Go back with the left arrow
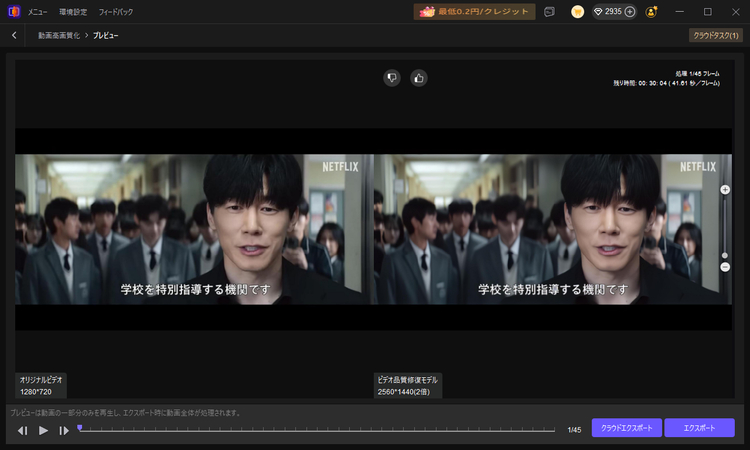Viewport: 750px width, 450px height. coord(14,35)
